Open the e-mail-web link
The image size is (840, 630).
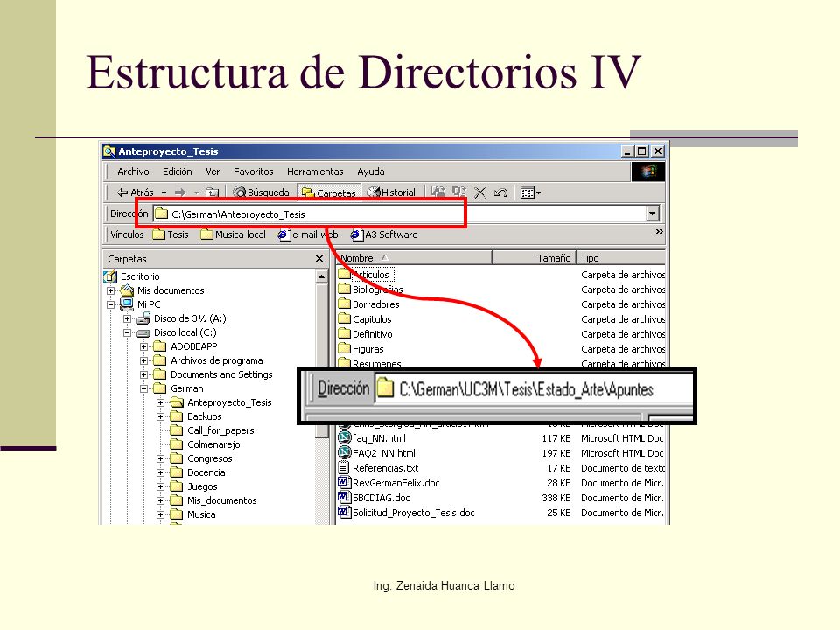point(308,234)
